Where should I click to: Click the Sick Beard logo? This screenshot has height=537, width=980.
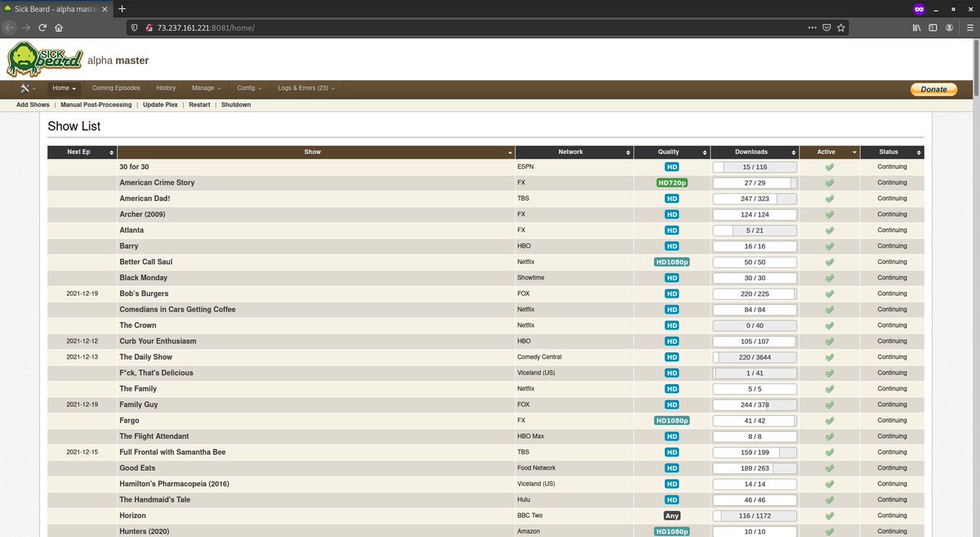[x=45, y=59]
